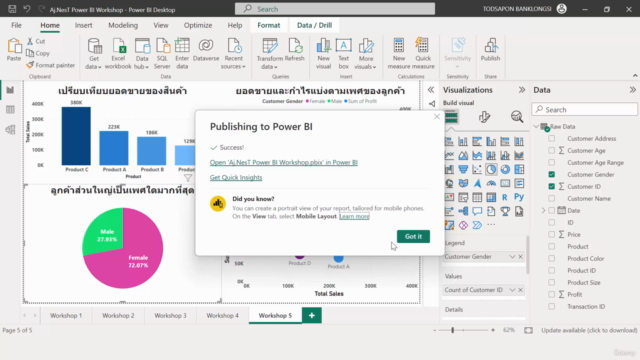Open the Workshop 3 page tab
Image resolution: width=640 pixels, height=360 pixels.
[170, 316]
